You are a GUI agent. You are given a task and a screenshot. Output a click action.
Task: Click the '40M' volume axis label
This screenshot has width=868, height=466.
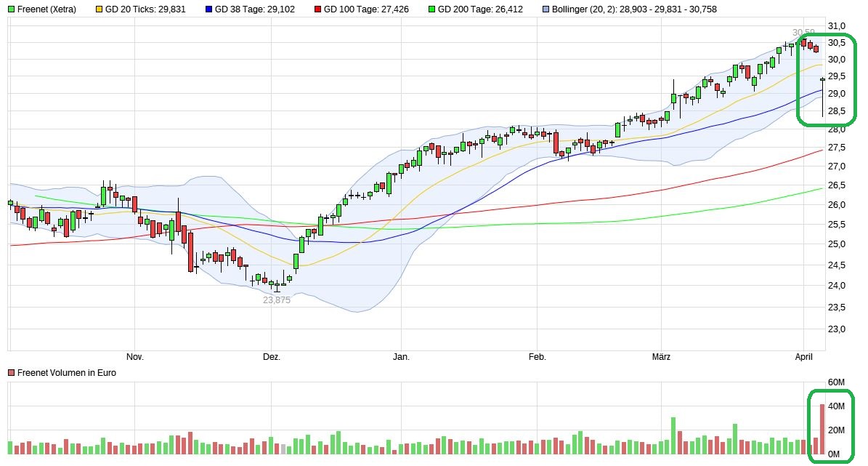pos(837,406)
